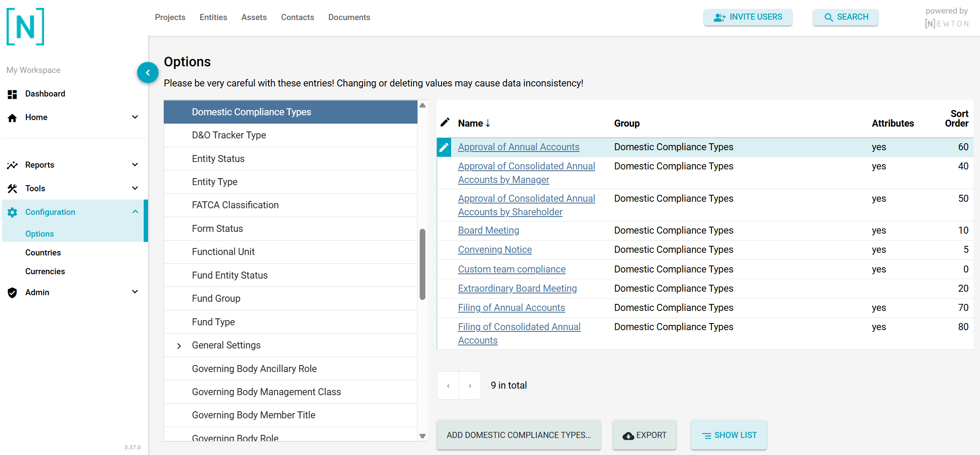
Task: Select Domestic Compliance Types in the list
Action: point(290,112)
